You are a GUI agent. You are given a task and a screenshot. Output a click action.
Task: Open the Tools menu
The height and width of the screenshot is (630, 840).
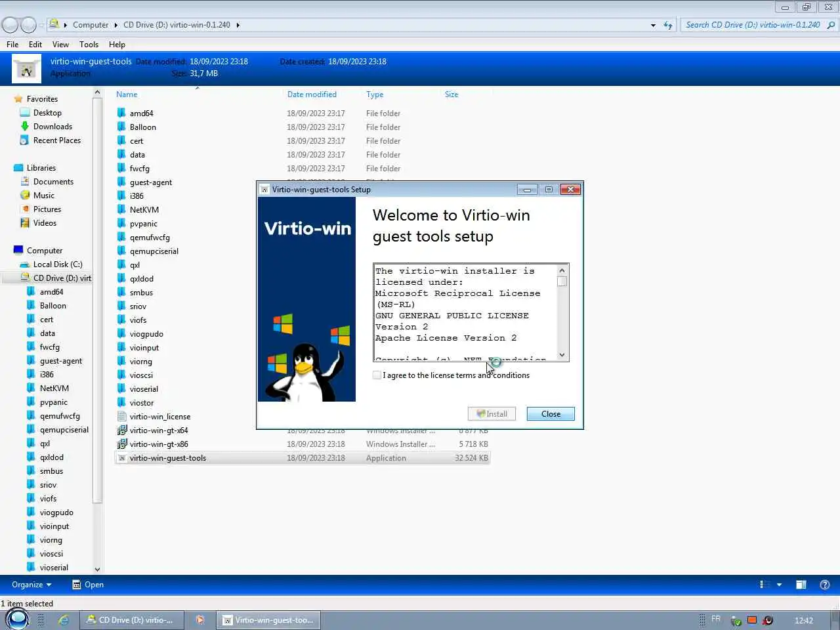[x=89, y=45]
